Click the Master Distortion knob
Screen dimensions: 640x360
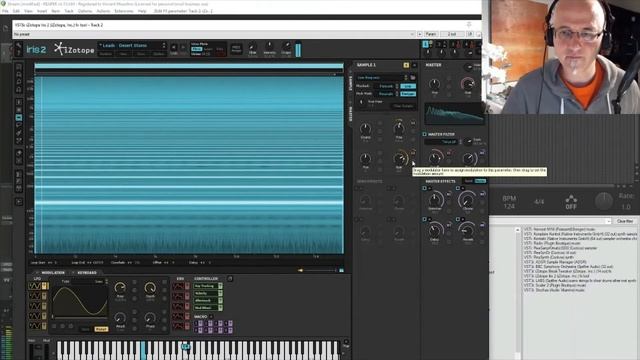[435, 200]
